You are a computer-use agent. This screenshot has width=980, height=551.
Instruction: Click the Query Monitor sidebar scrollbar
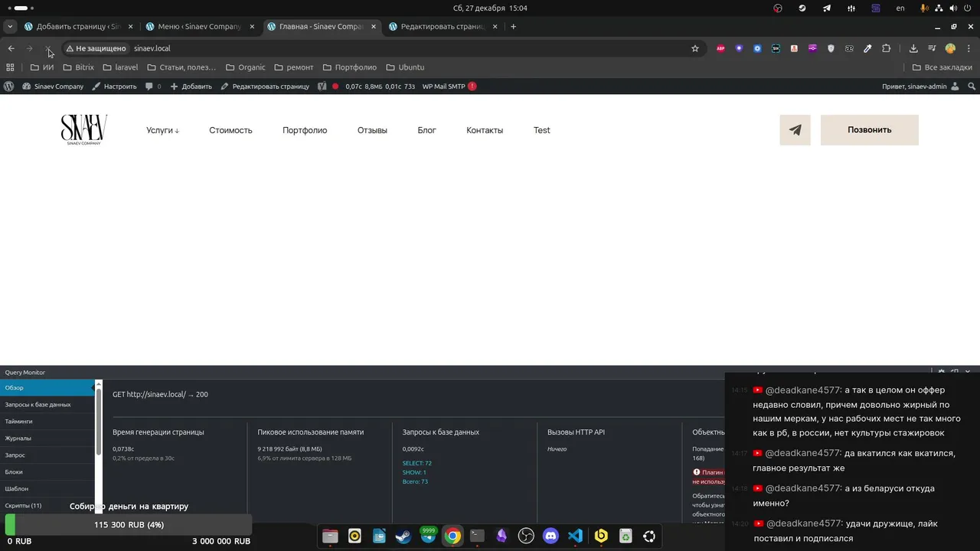tap(99, 421)
